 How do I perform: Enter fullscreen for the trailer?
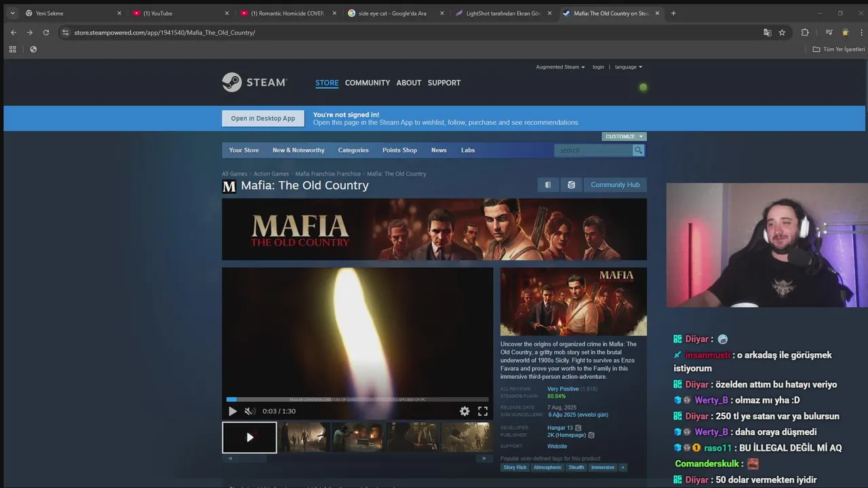pos(483,411)
